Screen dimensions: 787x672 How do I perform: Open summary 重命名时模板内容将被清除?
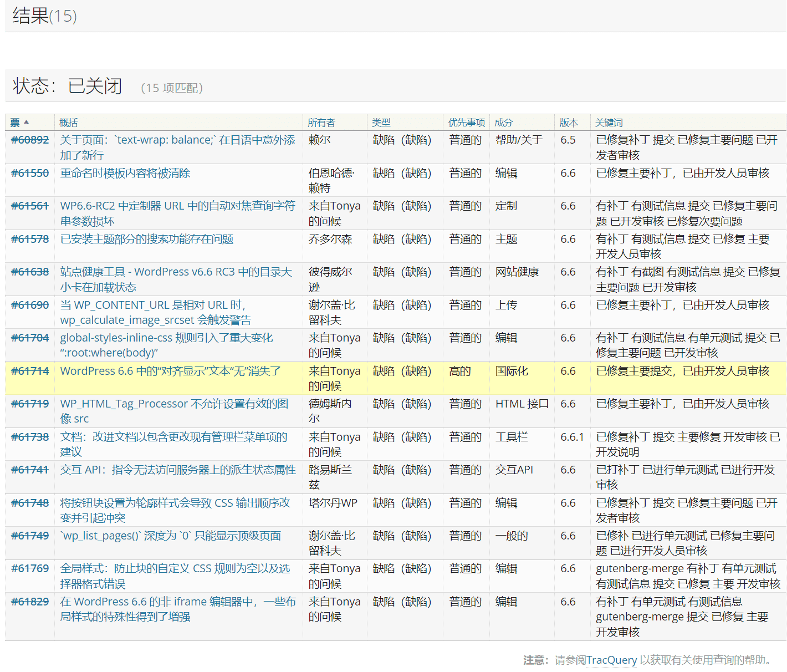click(x=125, y=173)
